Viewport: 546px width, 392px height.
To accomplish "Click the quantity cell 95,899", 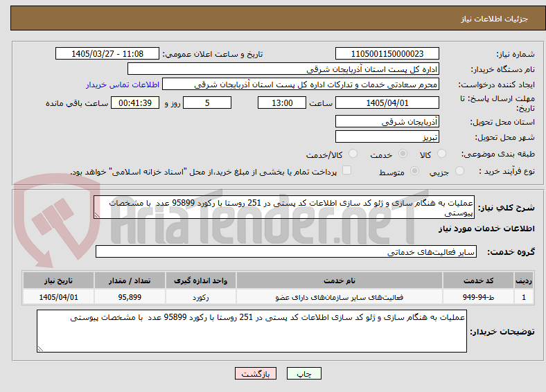I will [130, 297].
